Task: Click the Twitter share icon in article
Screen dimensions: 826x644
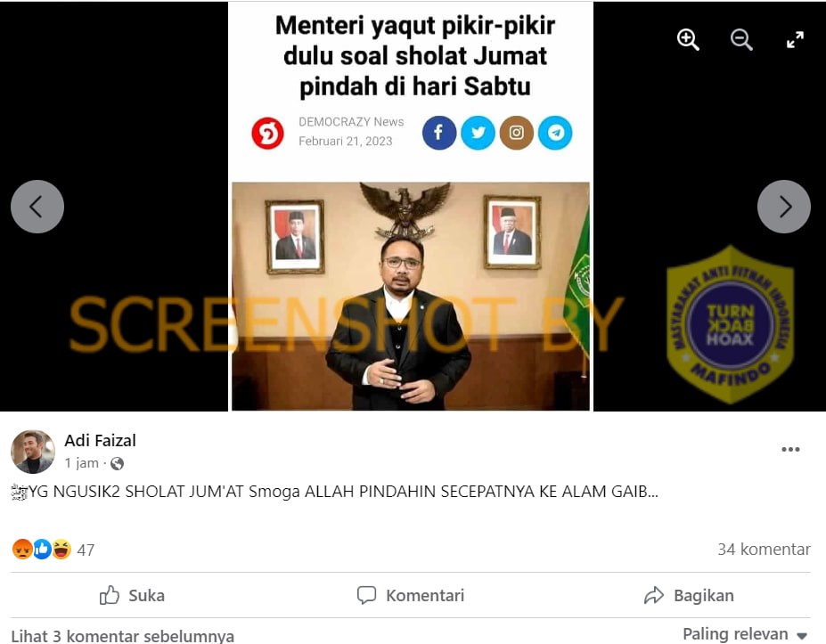Action: 478,133
